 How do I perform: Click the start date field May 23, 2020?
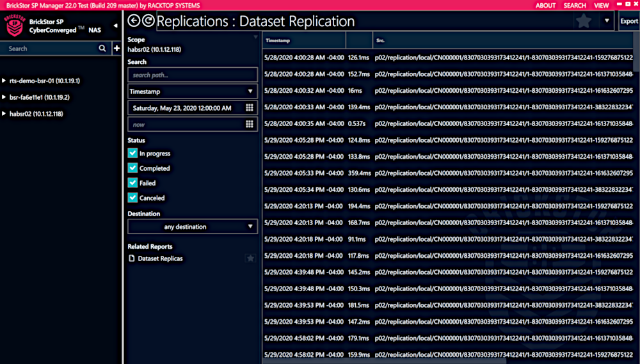186,107
